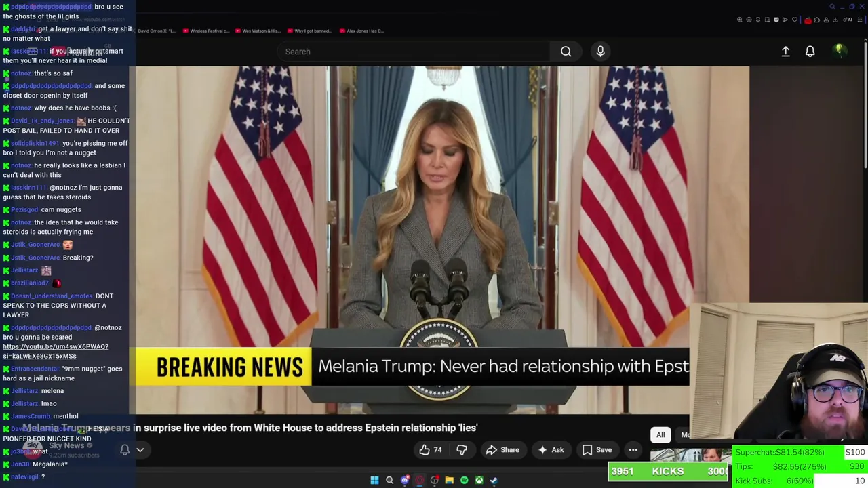Click chat username 'solidplisklin1491'
The height and width of the screenshot is (488, 868).
pyautogui.click(x=35, y=143)
